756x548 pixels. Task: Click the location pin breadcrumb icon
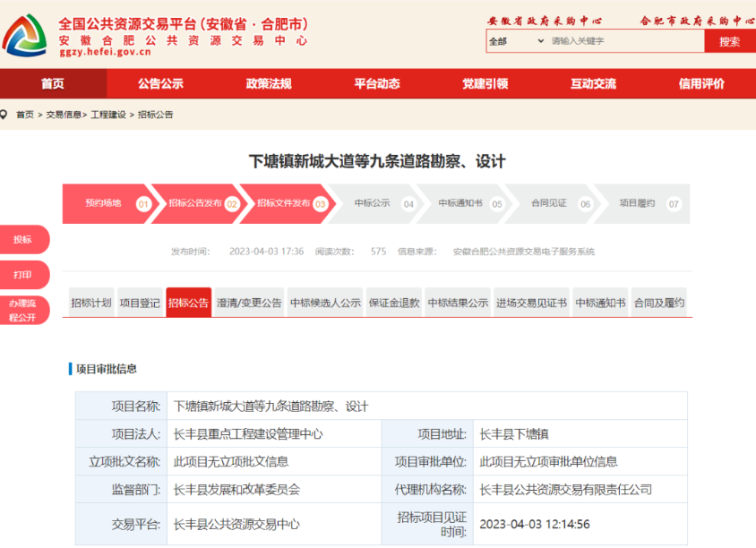[4, 115]
